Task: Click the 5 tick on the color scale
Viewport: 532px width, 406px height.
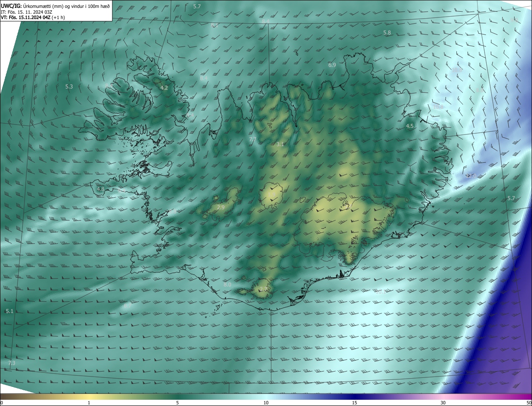Action: click(177, 403)
